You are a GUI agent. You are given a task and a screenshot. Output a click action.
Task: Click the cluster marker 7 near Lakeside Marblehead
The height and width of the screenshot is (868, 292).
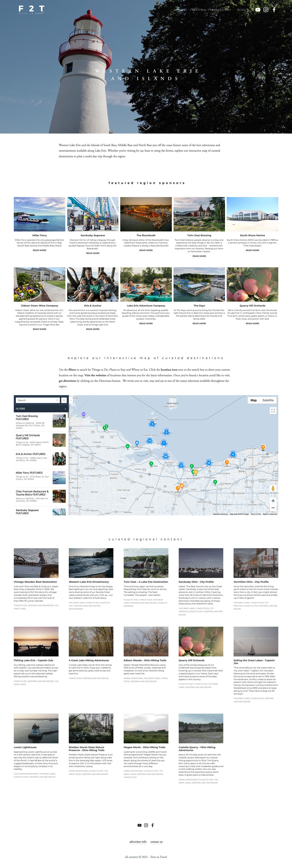pos(164,443)
